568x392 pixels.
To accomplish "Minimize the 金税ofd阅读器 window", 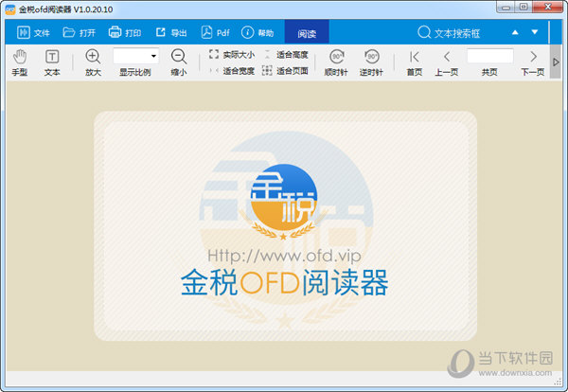I will (506, 7).
